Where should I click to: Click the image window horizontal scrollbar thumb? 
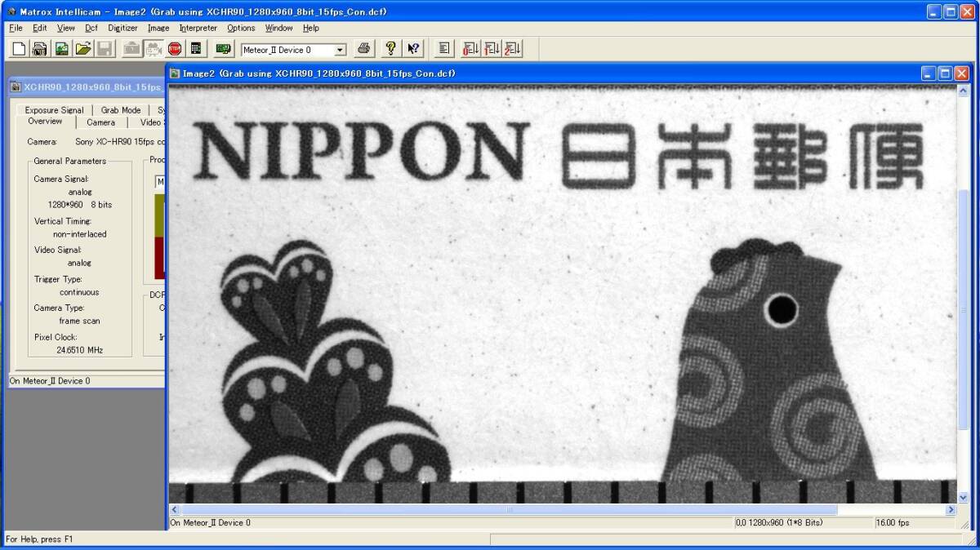point(509,509)
